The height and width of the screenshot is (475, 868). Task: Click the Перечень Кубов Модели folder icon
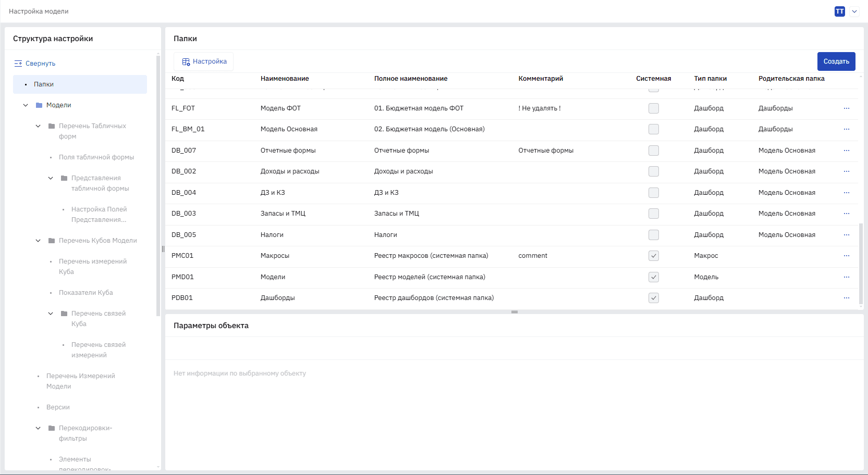(52, 241)
